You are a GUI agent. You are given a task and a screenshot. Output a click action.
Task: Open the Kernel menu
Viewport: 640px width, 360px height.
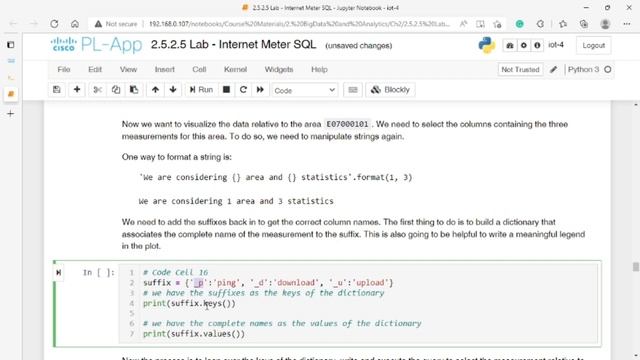236,69
